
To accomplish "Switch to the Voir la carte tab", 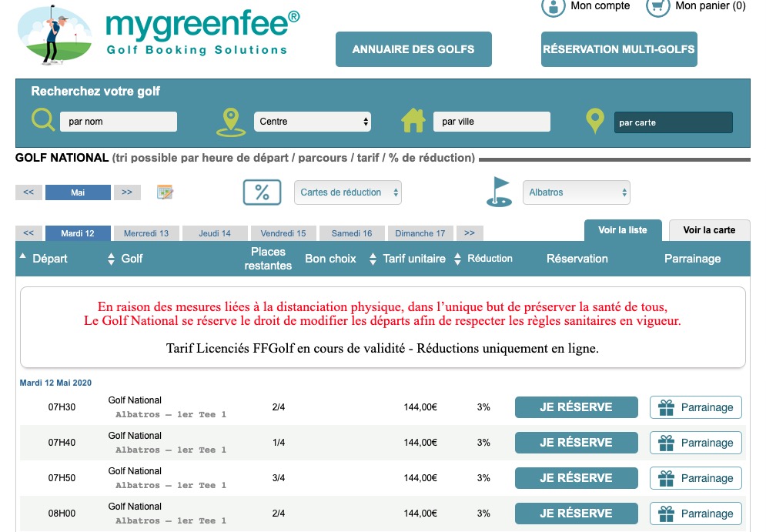I will click(x=709, y=230).
